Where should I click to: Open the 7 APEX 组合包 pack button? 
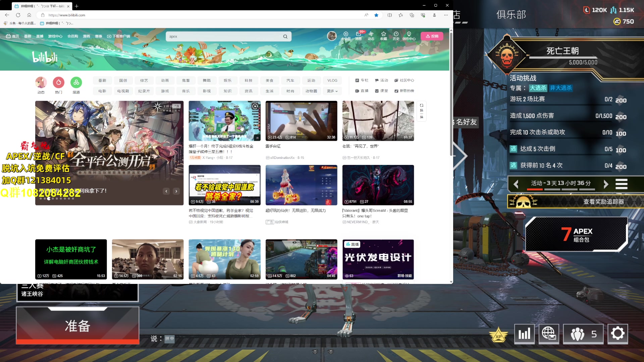point(576,234)
